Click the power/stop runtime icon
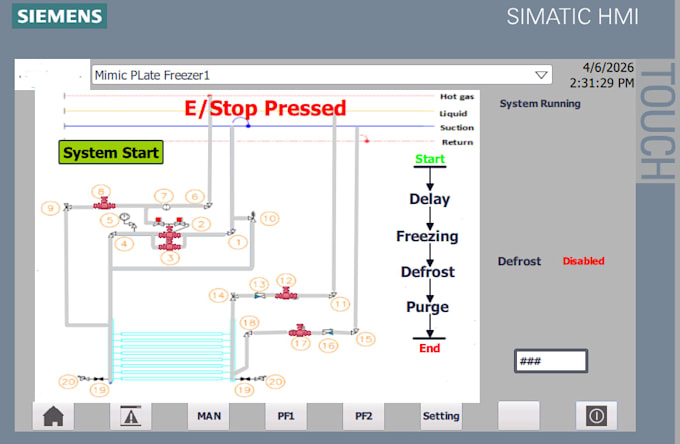The width and height of the screenshot is (680, 444). point(596,416)
